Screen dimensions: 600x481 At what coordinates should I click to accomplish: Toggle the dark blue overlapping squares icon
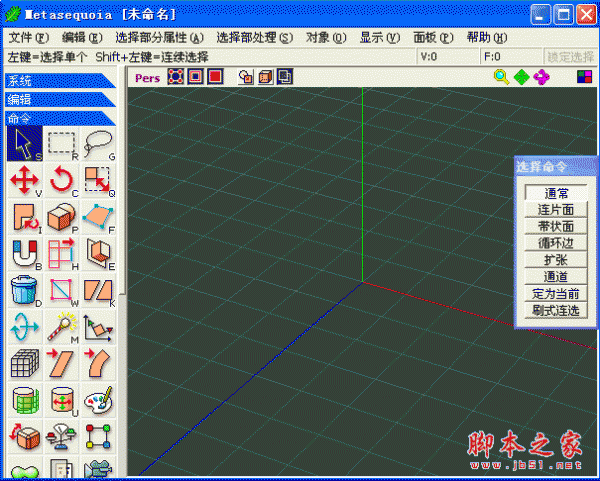[x=285, y=77]
